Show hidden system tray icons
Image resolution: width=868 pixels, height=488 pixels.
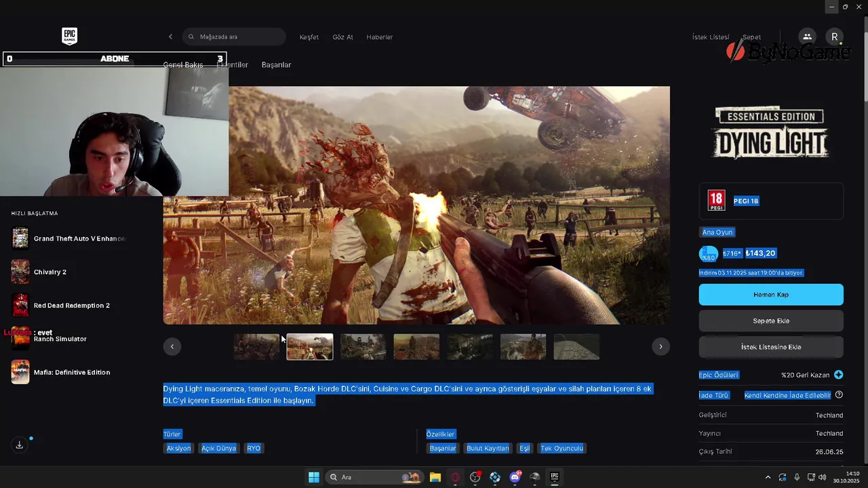point(768,477)
